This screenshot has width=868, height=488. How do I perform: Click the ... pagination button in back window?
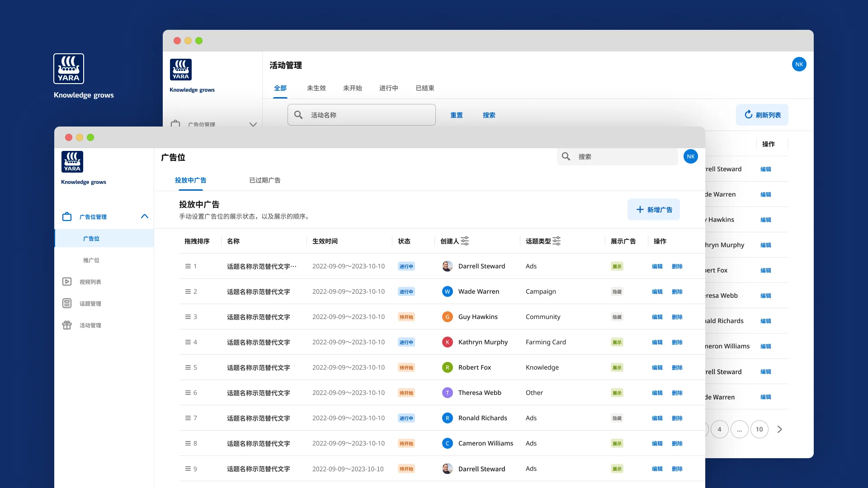point(740,429)
